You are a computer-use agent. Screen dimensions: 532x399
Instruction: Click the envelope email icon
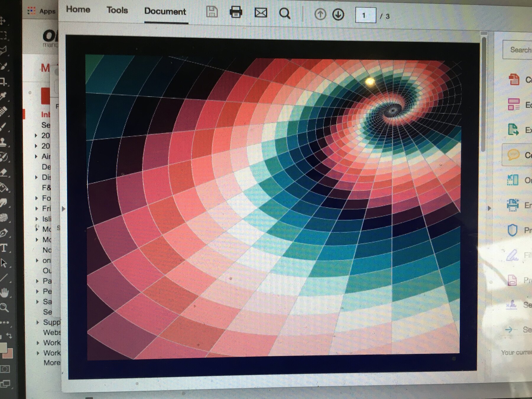261,13
